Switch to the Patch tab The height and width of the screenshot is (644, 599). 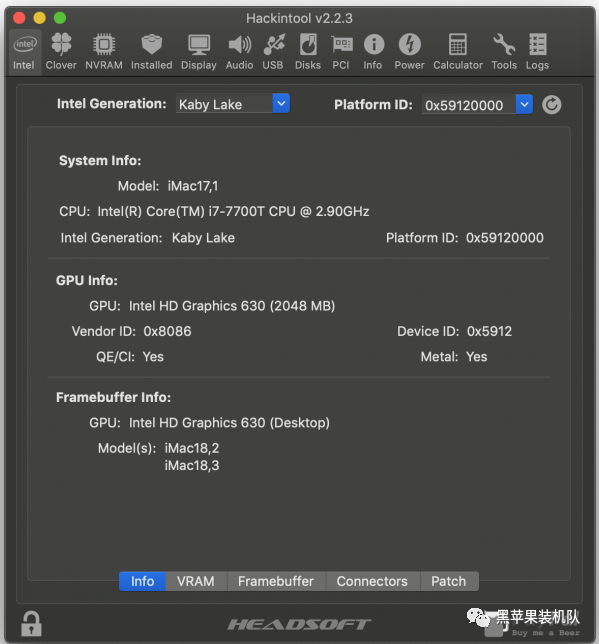(x=449, y=581)
